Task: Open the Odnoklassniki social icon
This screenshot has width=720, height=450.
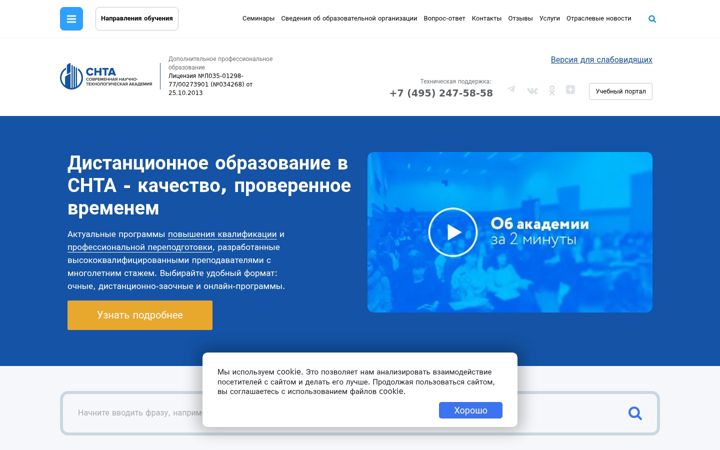Action: point(551,90)
